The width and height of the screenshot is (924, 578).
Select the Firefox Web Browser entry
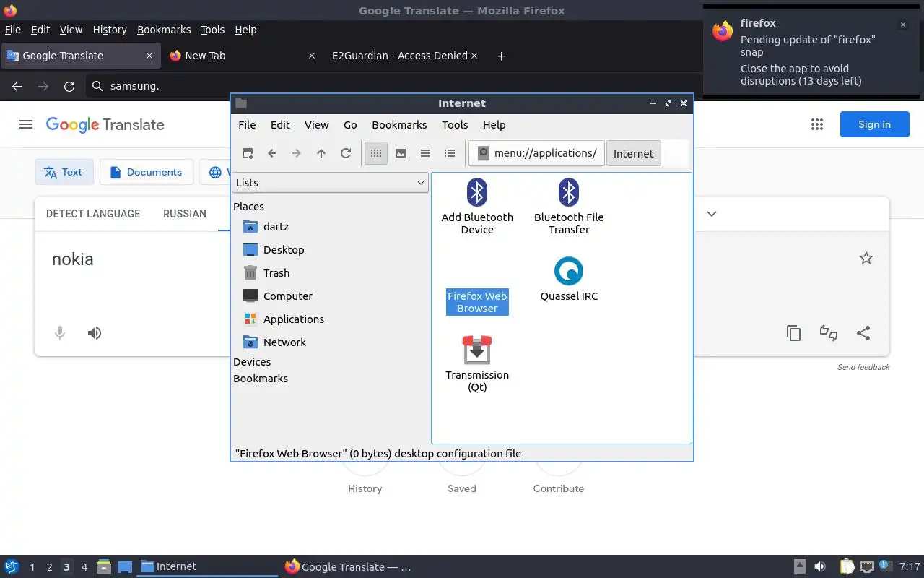(x=477, y=302)
